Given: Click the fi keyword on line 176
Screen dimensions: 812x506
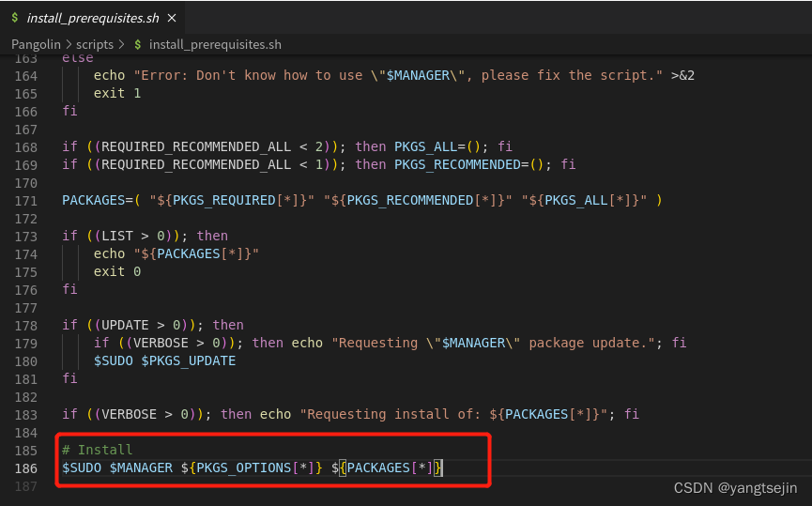Looking at the screenshot, I should click(x=69, y=289).
